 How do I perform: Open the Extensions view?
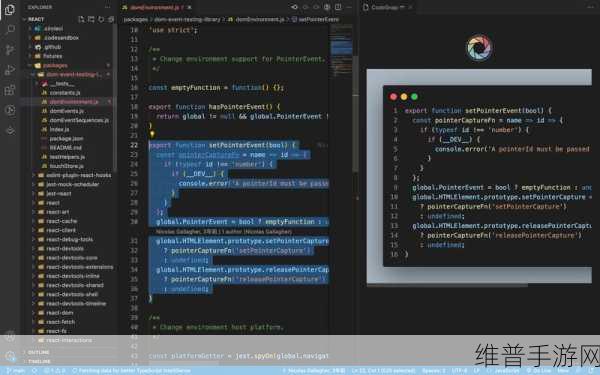[10, 90]
